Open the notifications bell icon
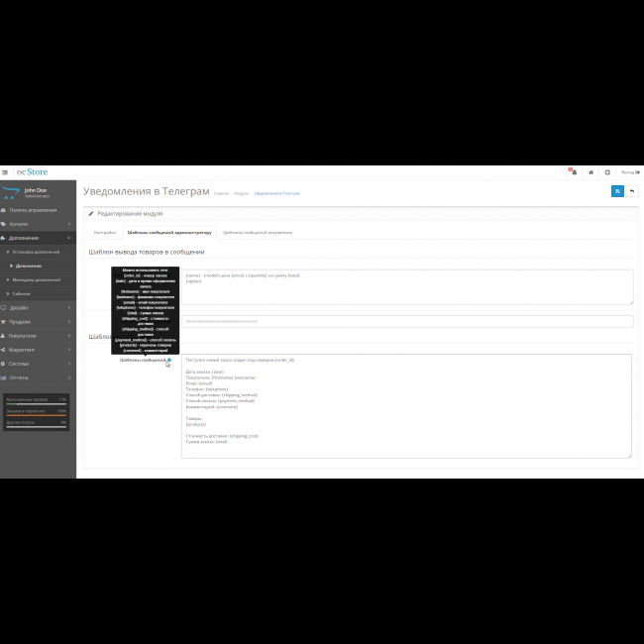 572,172
